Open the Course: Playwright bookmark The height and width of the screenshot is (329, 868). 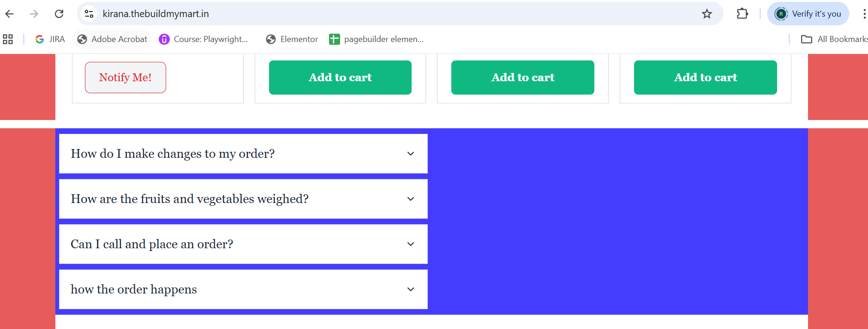(x=204, y=39)
